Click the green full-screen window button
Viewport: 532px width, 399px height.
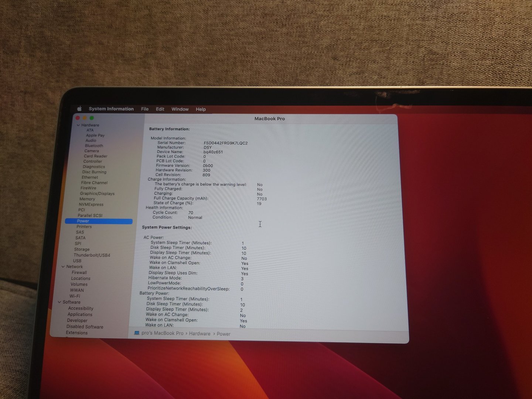92,118
